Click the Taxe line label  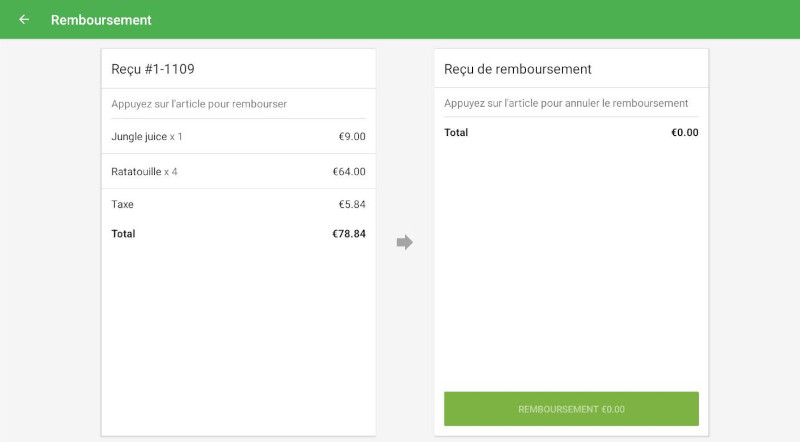pyautogui.click(x=122, y=204)
